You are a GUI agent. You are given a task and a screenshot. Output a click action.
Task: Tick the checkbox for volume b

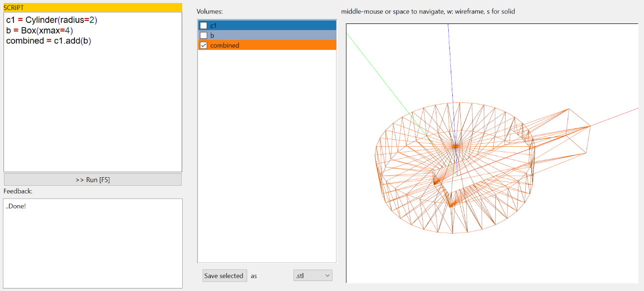[x=204, y=35]
